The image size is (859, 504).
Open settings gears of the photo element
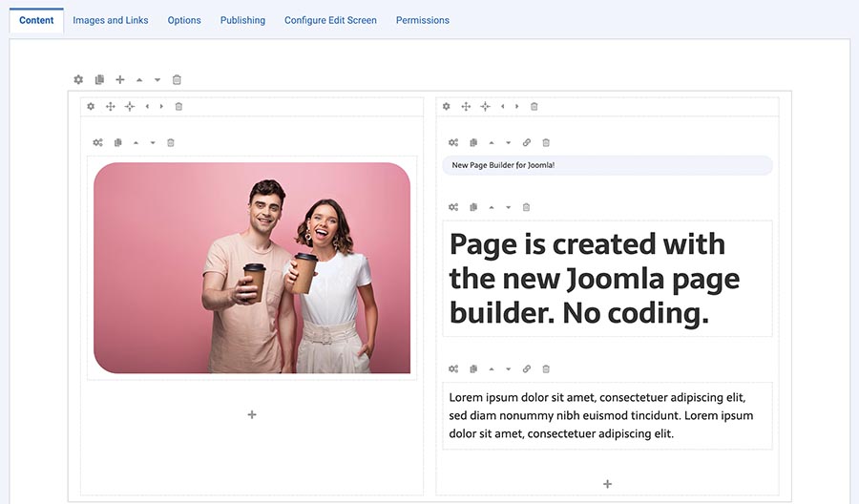pyautogui.click(x=97, y=142)
